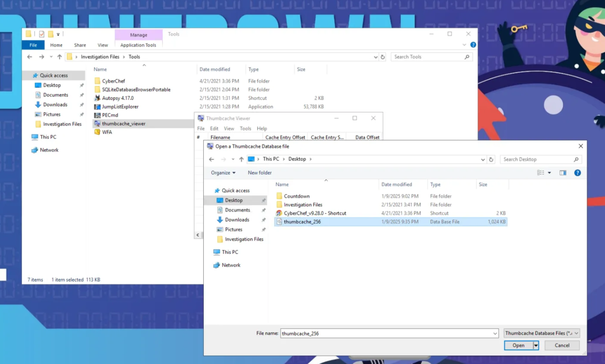Image resolution: width=605 pixels, height=364 pixels.
Task: Open Edit menu in Thumbcache Viewer
Action: [x=214, y=129]
